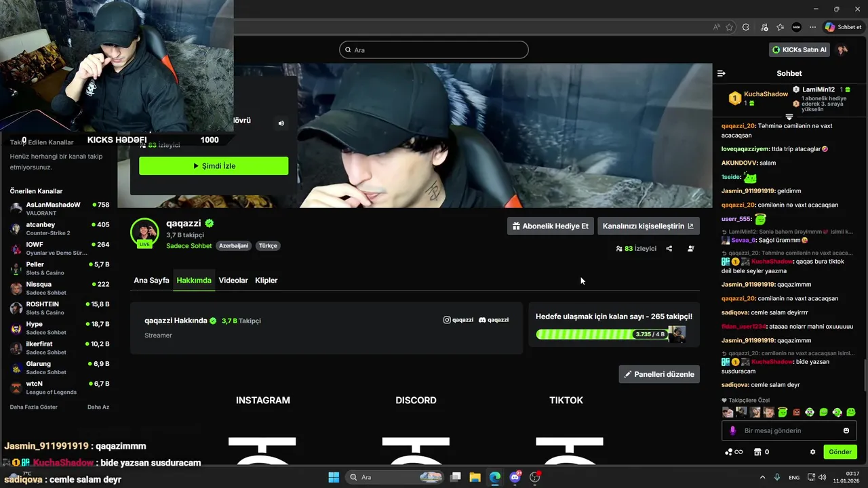Click Abonelik Hediye Et button
The width and height of the screenshot is (868, 488).
(x=550, y=226)
